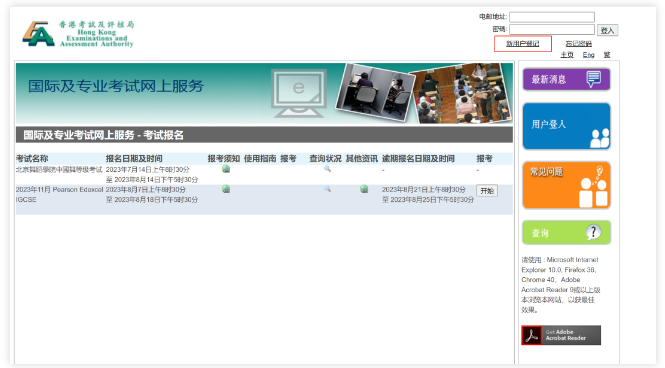The height and width of the screenshot is (368, 665).
Task: Open the 查询 green panel
Action: (566, 232)
